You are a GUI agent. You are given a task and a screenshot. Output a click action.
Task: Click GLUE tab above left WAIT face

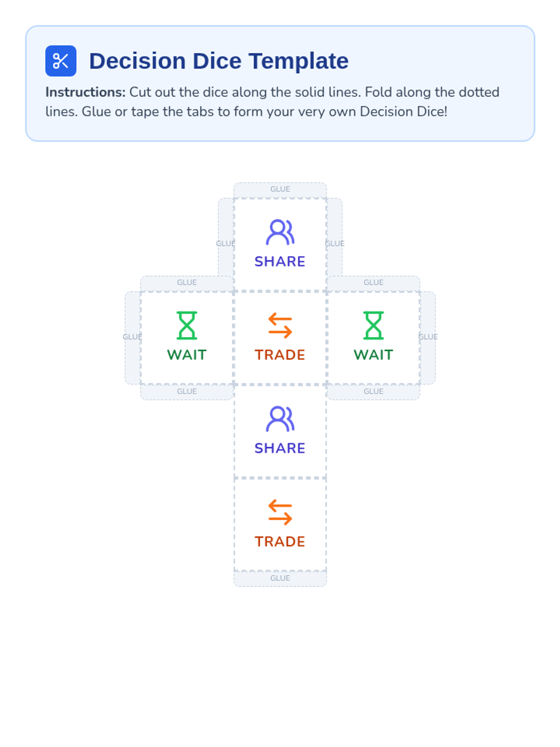tap(187, 283)
